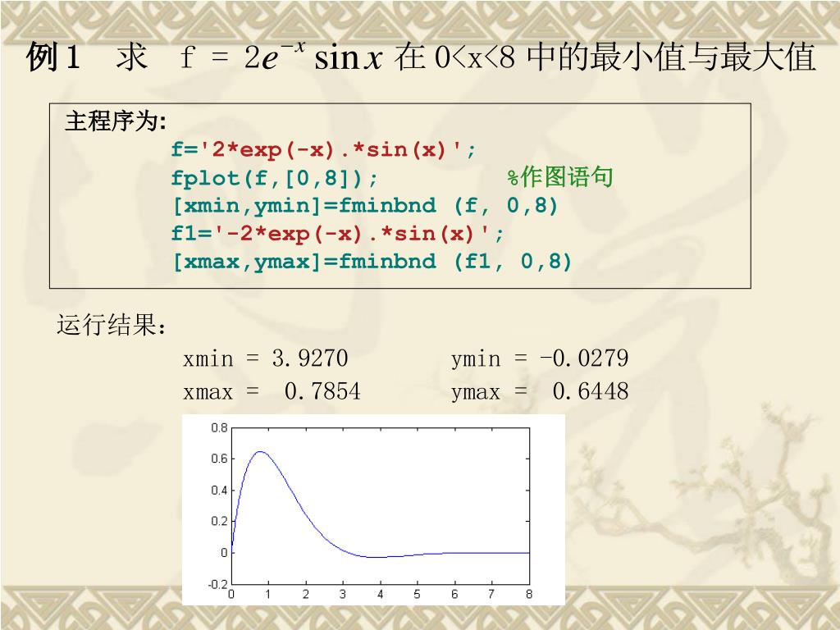Click the text 在 0<x<8 中的最小值与最大值
Viewport: 840px width, 630px height.
pyautogui.click(x=605, y=57)
